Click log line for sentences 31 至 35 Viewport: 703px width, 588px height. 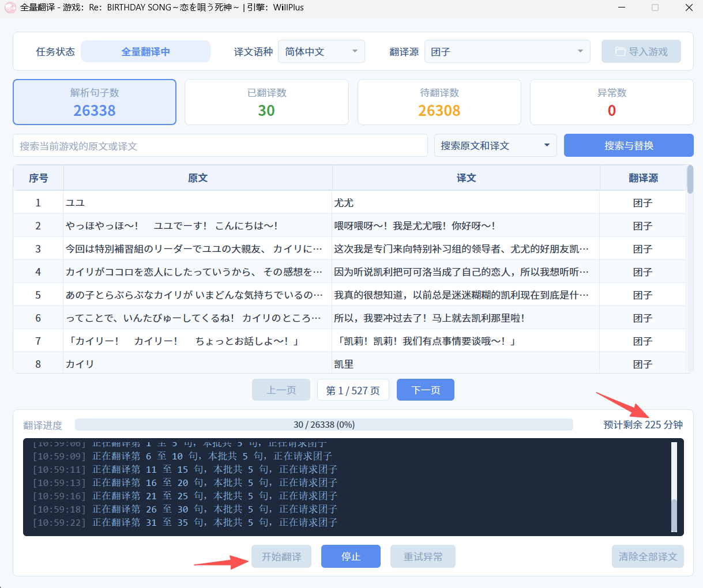click(185, 522)
